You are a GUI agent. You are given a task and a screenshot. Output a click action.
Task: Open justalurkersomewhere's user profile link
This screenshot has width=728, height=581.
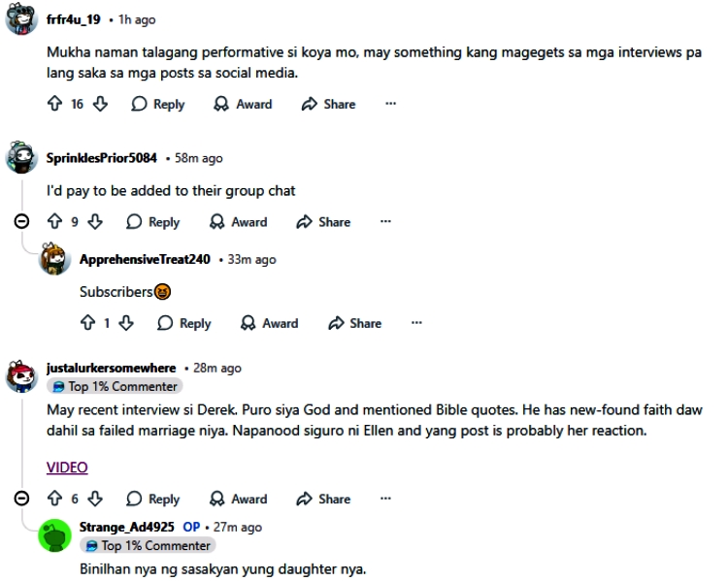tap(111, 369)
